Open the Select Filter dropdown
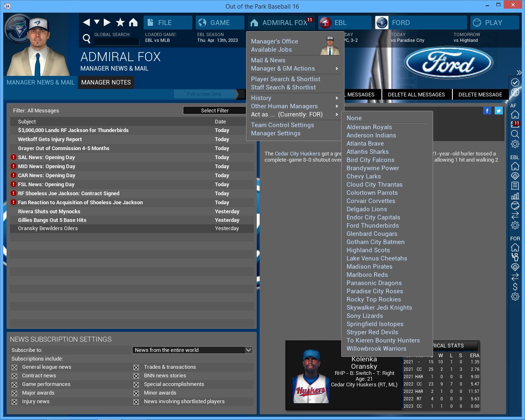This screenshot has height=420, width=525. [215, 111]
